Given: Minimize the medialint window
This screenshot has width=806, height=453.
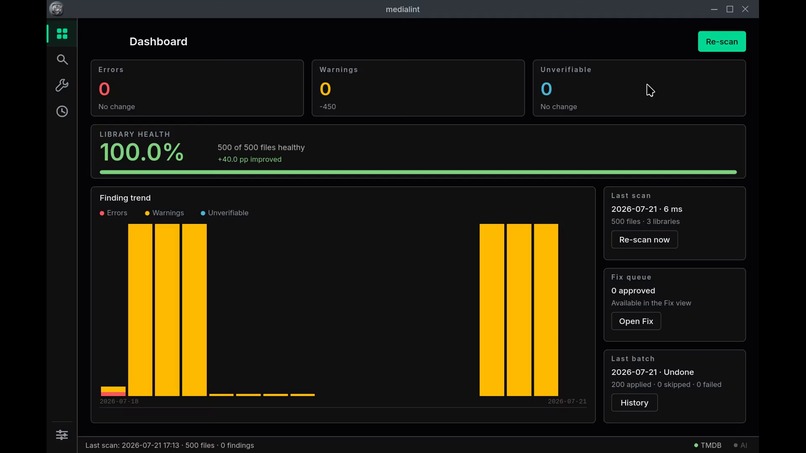Looking at the screenshot, I should coord(714,9).
